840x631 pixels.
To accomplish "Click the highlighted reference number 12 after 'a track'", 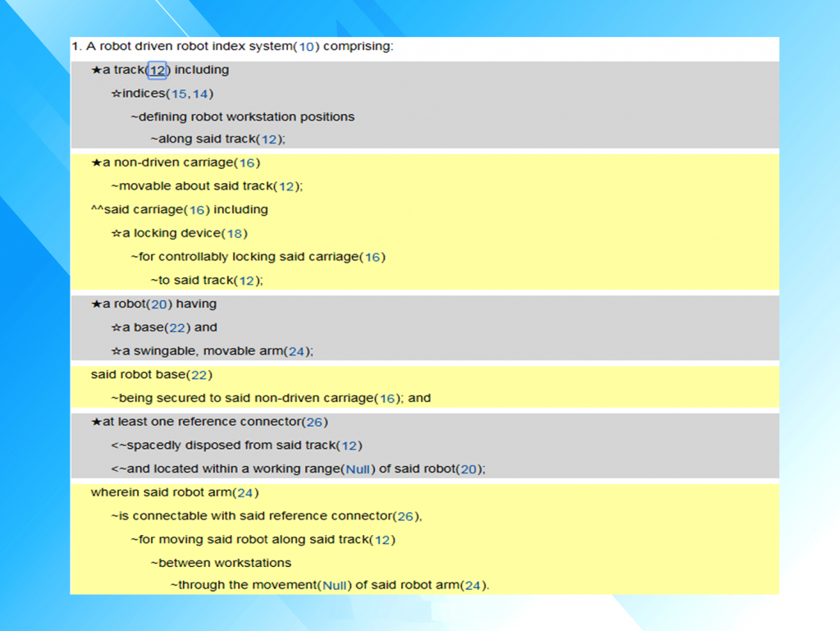I will pos(157,71).
